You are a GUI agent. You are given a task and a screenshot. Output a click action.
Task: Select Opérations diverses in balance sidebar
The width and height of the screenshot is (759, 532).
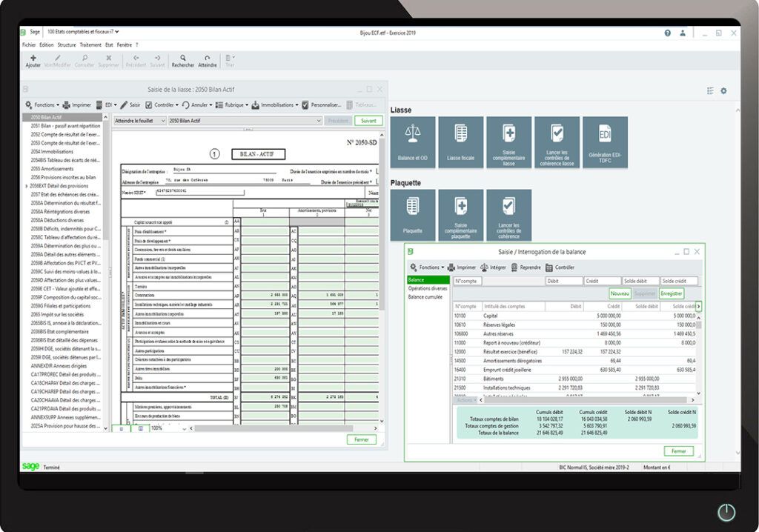[x=428, y=288]
